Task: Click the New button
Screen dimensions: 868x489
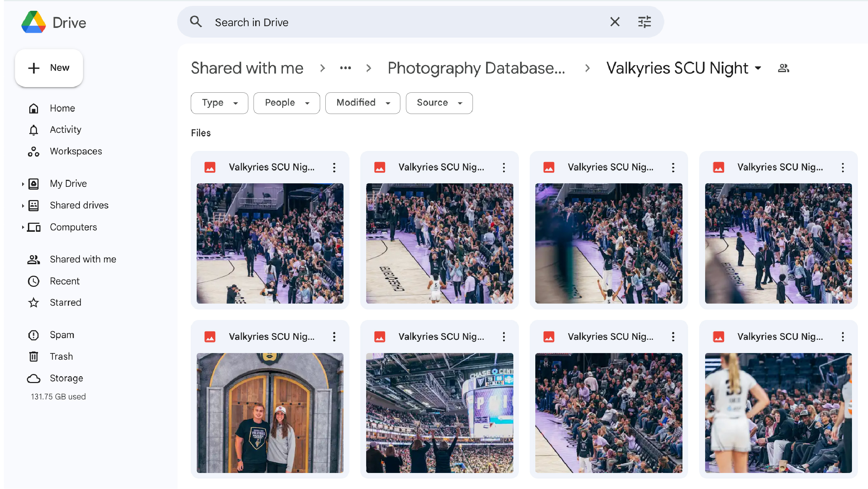Action: [49, 68]
